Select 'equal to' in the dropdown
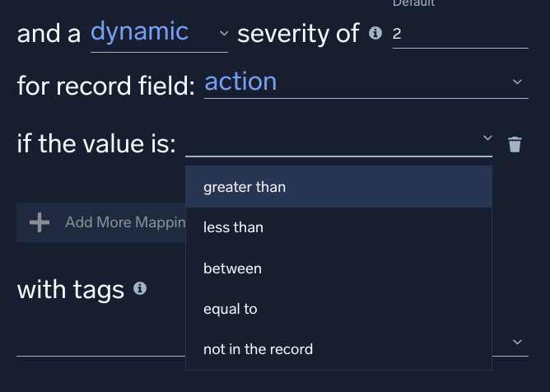This screenshot has height=392, width=550. [231, 309]
